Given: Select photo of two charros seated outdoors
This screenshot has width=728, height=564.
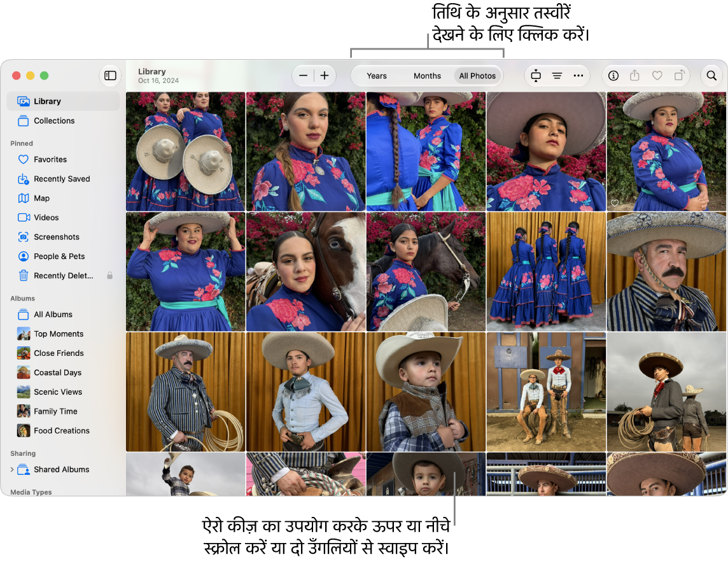Looking at the screenshot, I should click(x=546, y=391).
